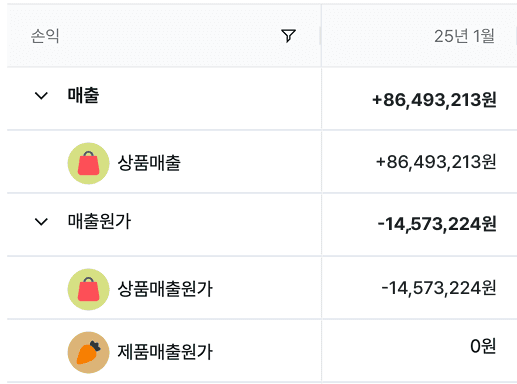Click the red bag icon beside 상품매출

88,163
